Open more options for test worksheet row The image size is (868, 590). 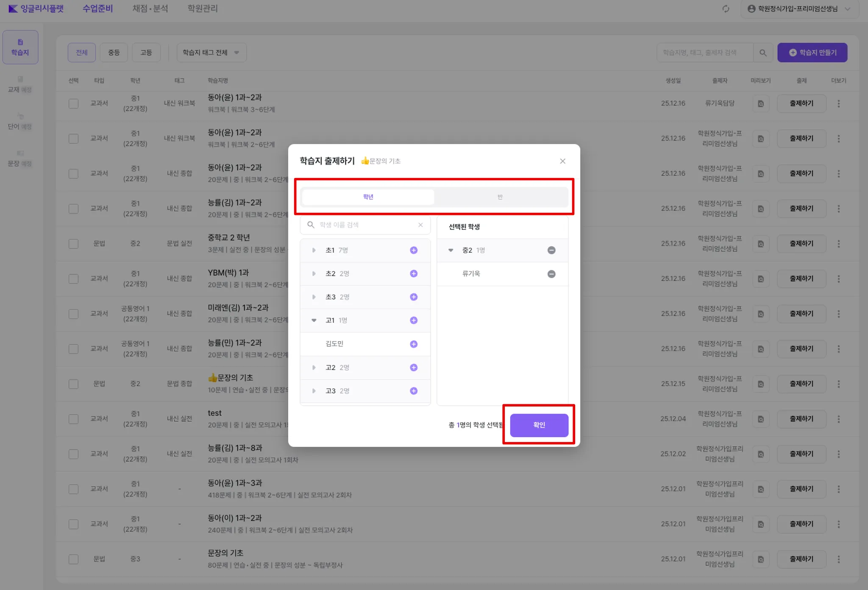[838, 419]
